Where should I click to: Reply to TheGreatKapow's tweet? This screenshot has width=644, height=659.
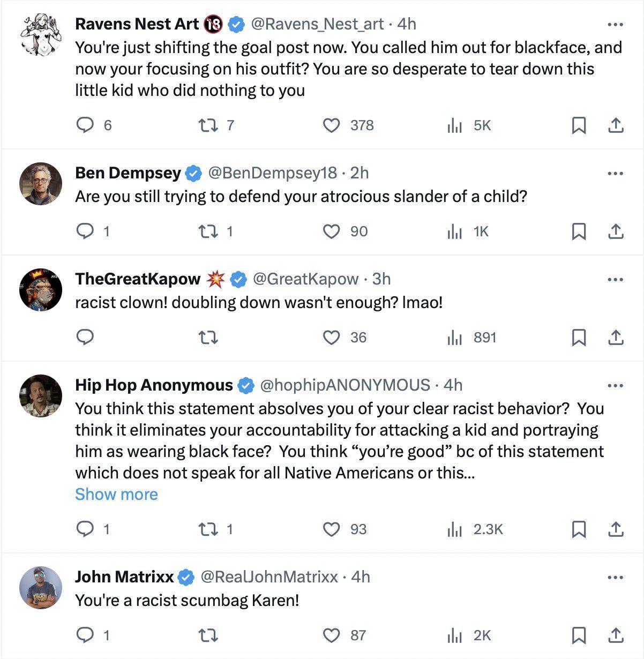tap(85, 338)
